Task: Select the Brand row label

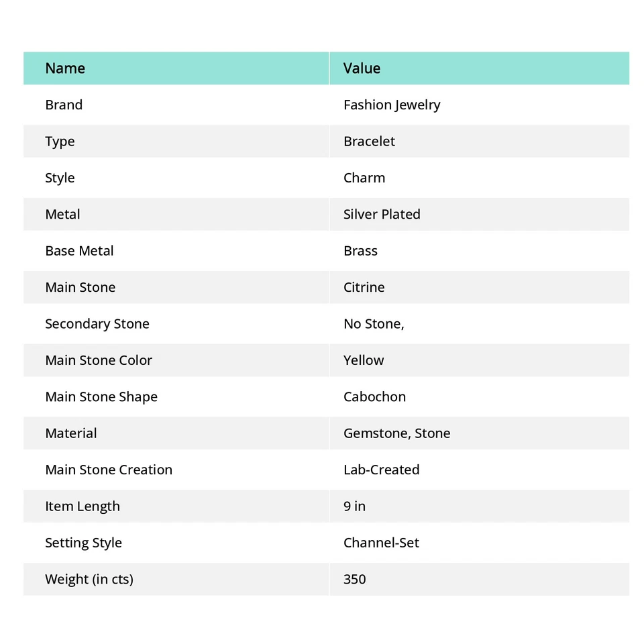Action: coord(64,105)
